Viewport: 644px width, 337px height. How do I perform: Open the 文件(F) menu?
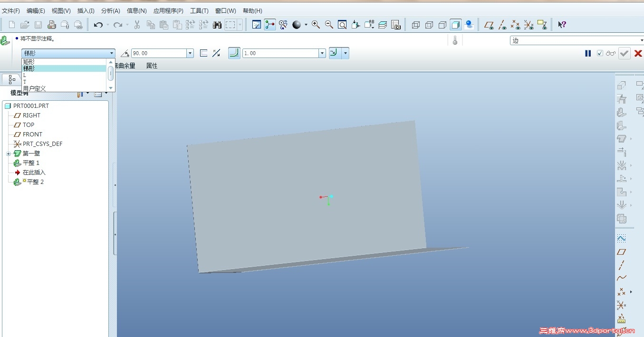11,11
